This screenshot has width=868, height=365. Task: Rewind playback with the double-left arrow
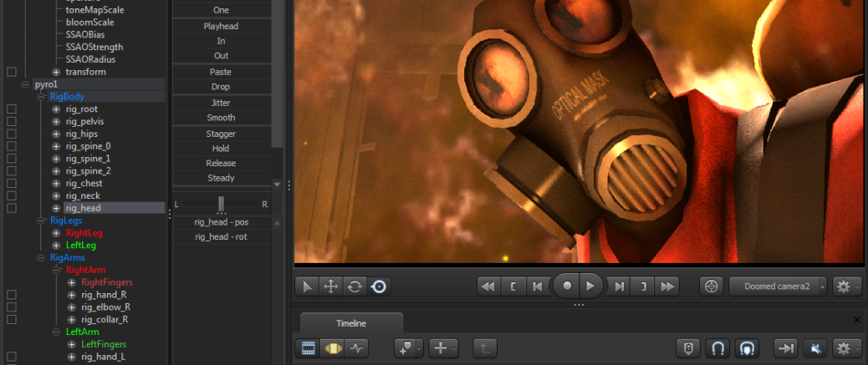(489, 286)
